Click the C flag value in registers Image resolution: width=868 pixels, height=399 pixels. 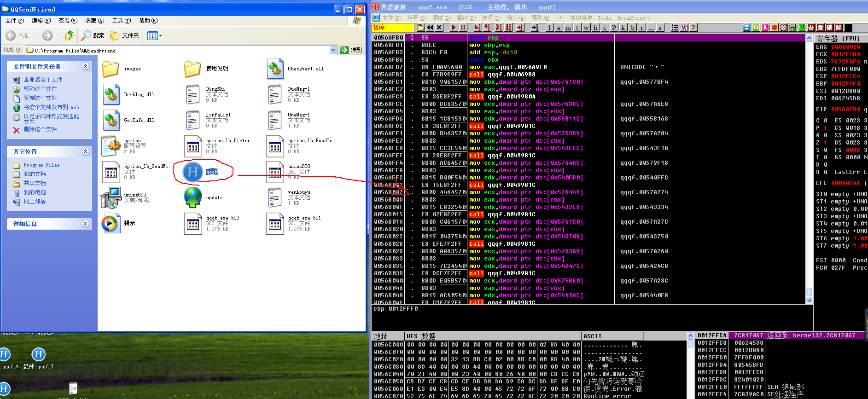coord(825,121)
